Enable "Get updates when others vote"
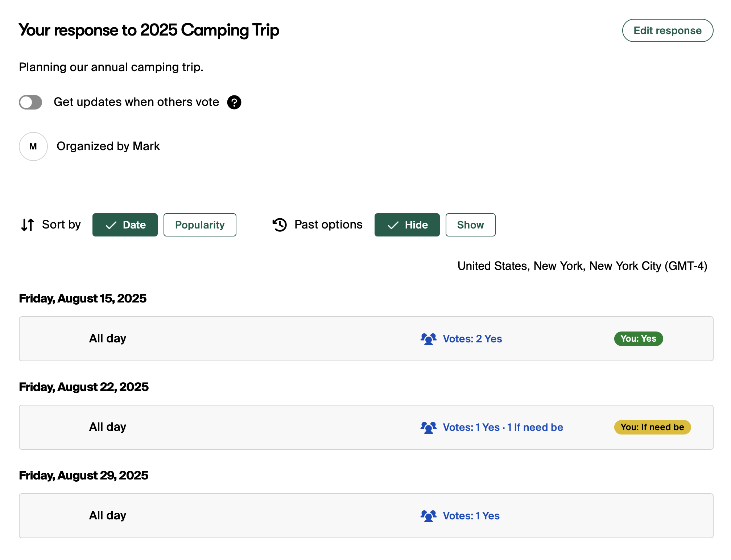This screenshot has height=560, width=731. point(30,102)
